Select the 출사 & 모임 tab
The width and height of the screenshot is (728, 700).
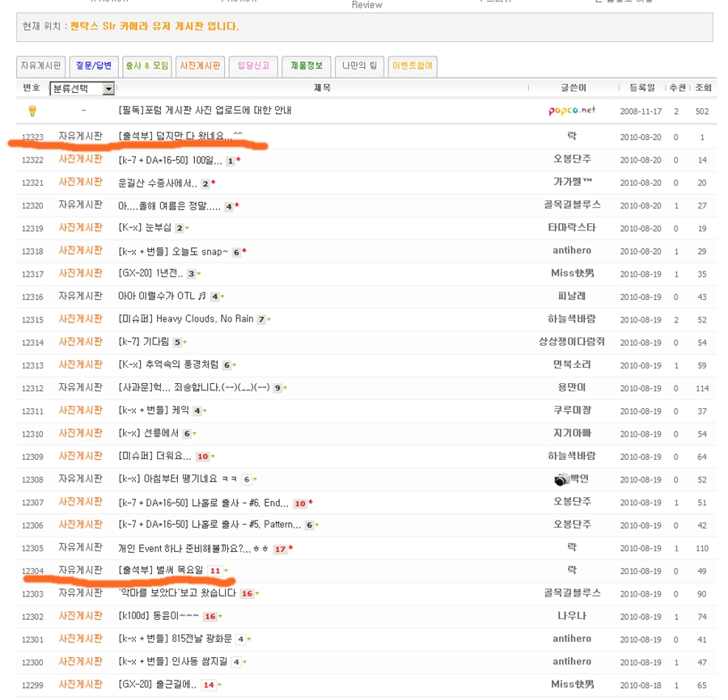pyautogui.click(x=147, y=66)
